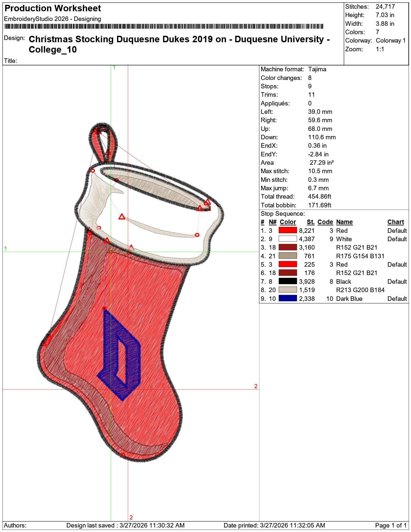Click the Colorway 1 value
Screen dimensions: 411x532
[391, 41]
